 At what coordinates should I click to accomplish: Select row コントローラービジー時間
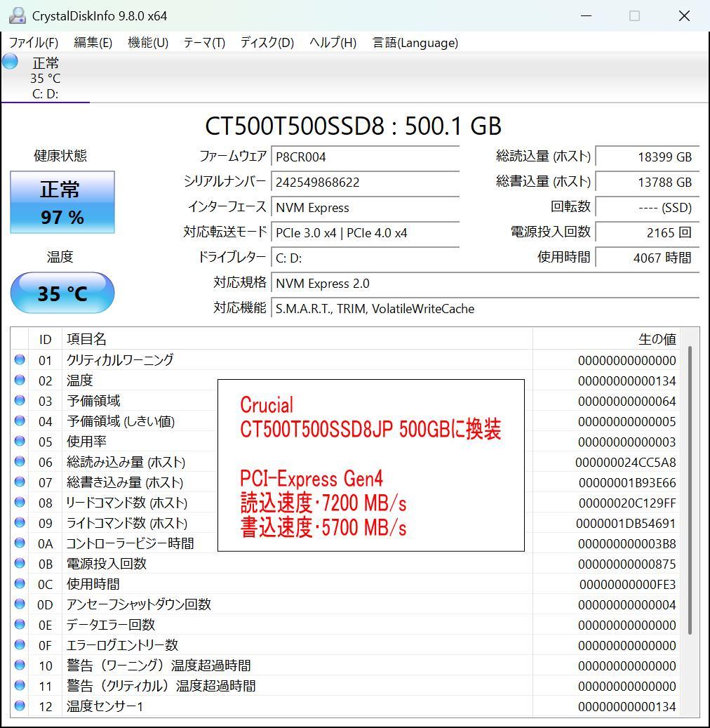[x=346, y=543]
